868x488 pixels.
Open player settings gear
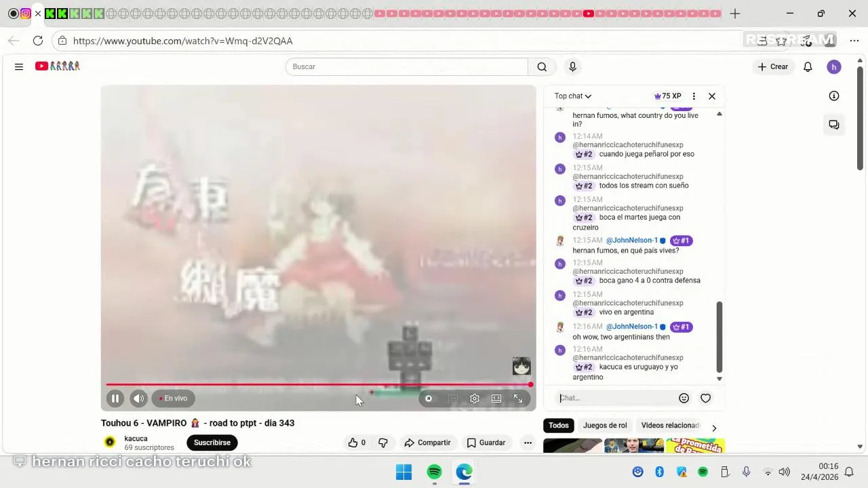pos(475,399)
